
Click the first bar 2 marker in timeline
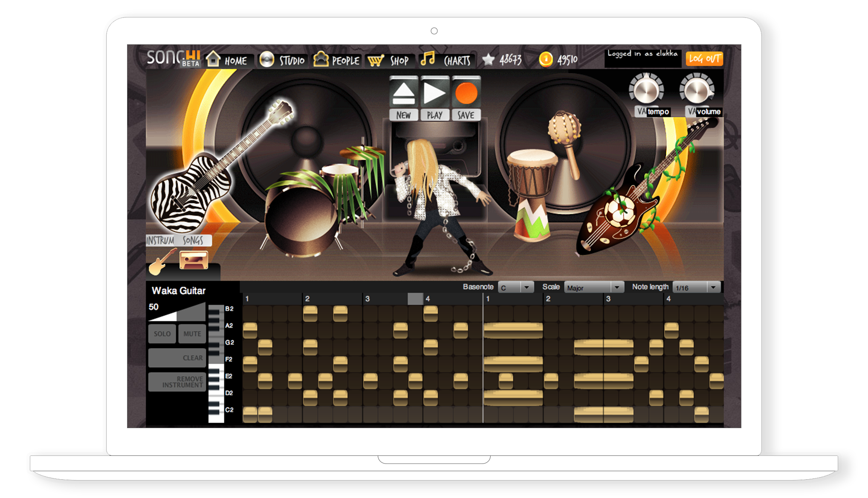307,299
